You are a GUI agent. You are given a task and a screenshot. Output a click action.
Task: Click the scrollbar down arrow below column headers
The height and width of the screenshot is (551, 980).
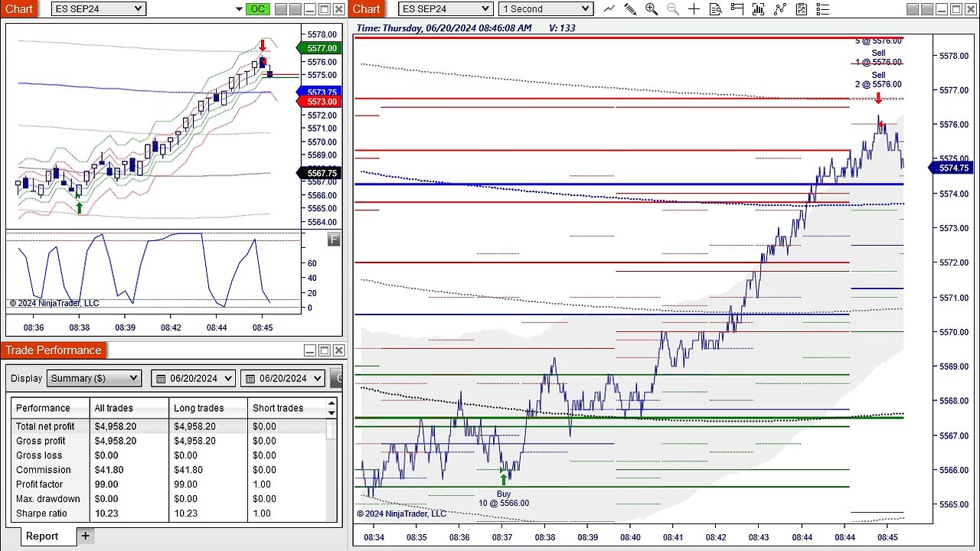[x=332, y=412]
